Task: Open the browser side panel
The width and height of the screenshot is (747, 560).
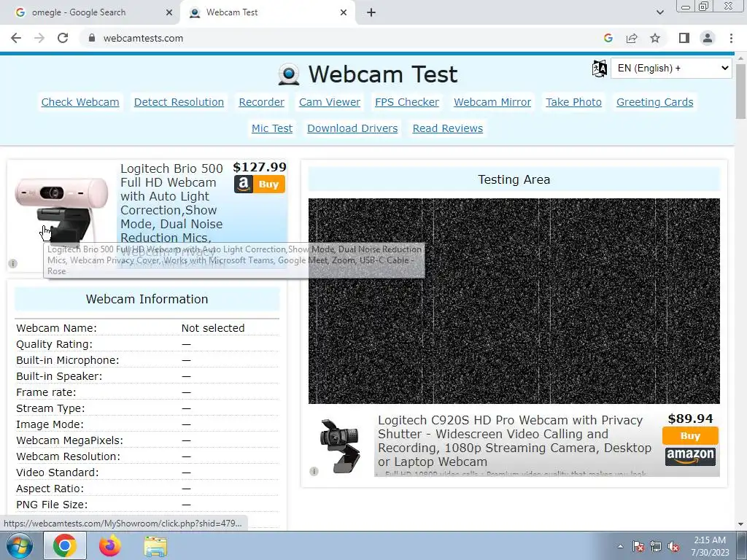Action: coord(684,38)
